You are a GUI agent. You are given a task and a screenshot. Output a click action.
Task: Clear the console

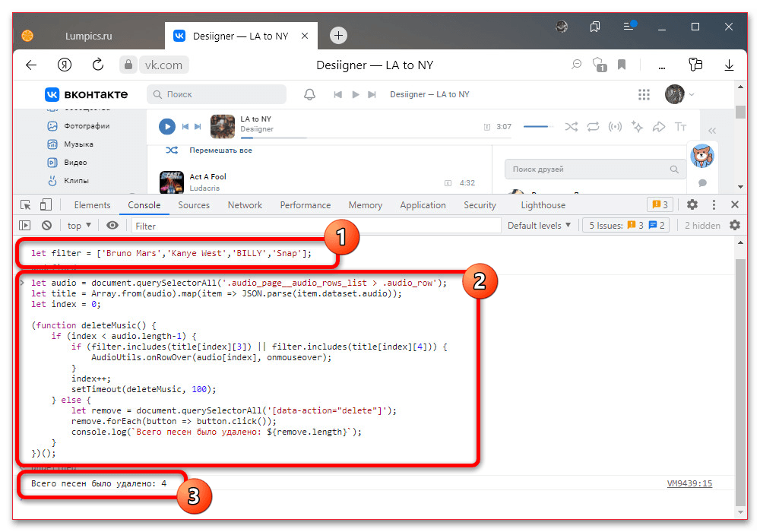tap(46, 225)
